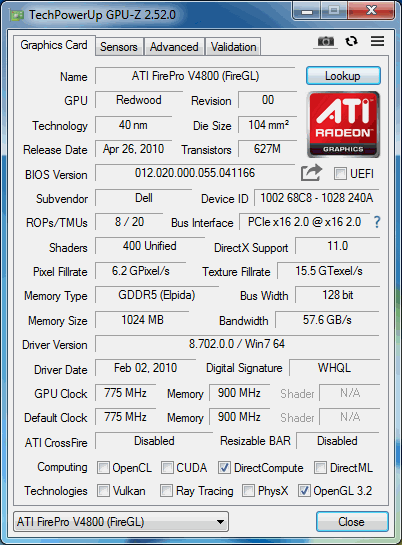
Task: Toggle the DirectCompute checkbox
Action: point(224,467)
